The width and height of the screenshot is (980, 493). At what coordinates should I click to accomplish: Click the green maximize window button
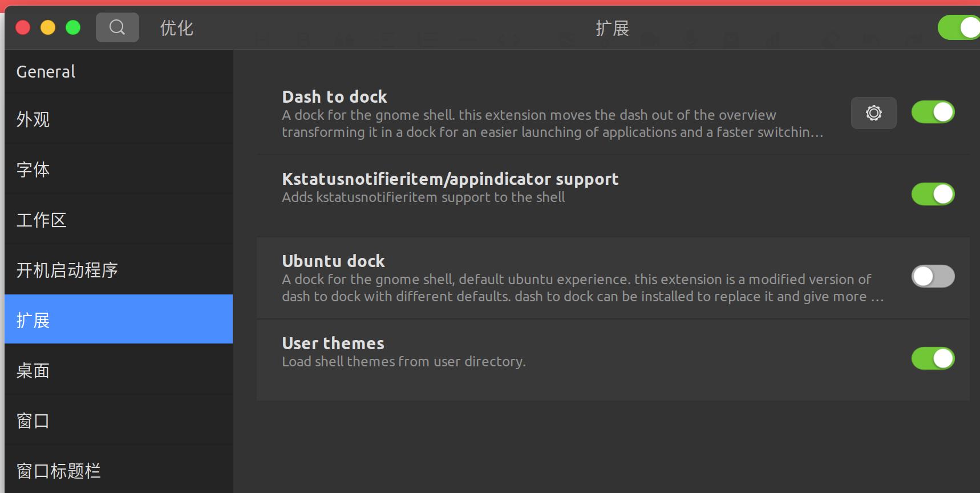pos(73,27)
